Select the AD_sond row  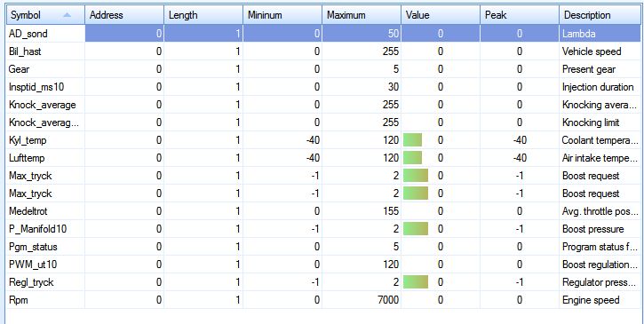click(323, 34)
